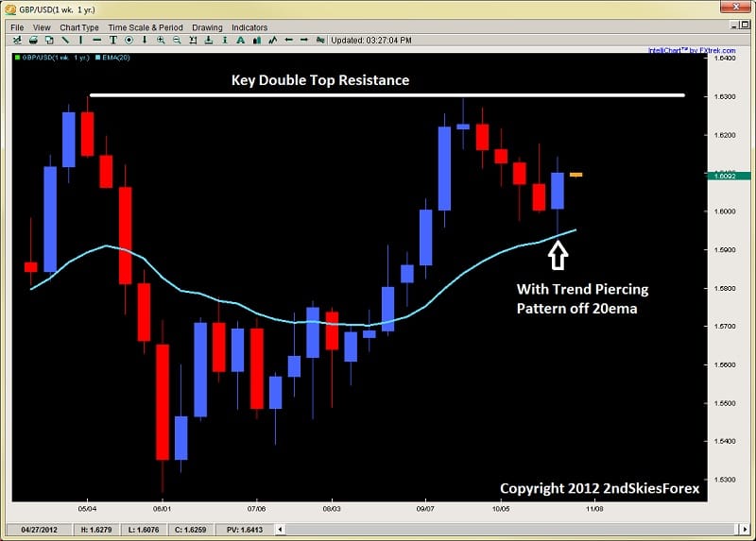Click the 11/08 date axis label
The width and height of the screenshot is (756, 541).
coord(594,509)
